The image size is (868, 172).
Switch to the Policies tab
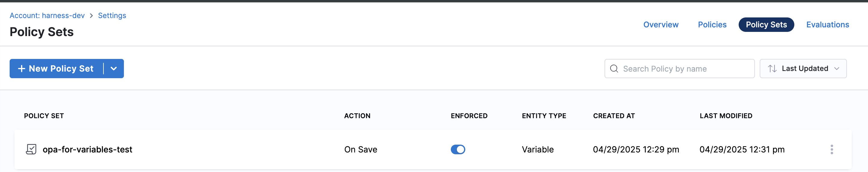pos(712,25)
